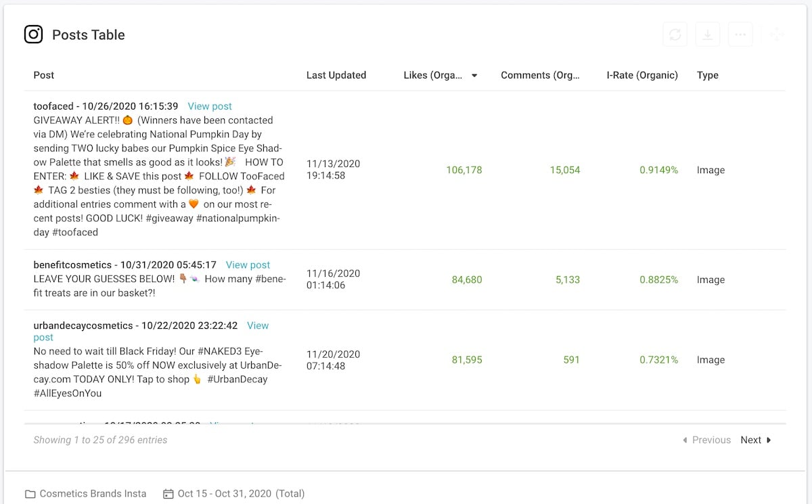Click the Image type cell for toofaced
The width and height of the screenshot is (812, 504).
[x=710, y=170]
